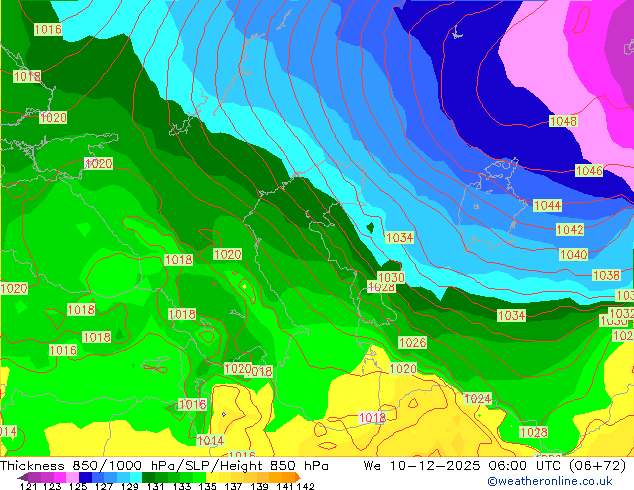The height and width of the screenshot is (490, 634).
Task: Click legend value 139
Action: tap(260, 486)
